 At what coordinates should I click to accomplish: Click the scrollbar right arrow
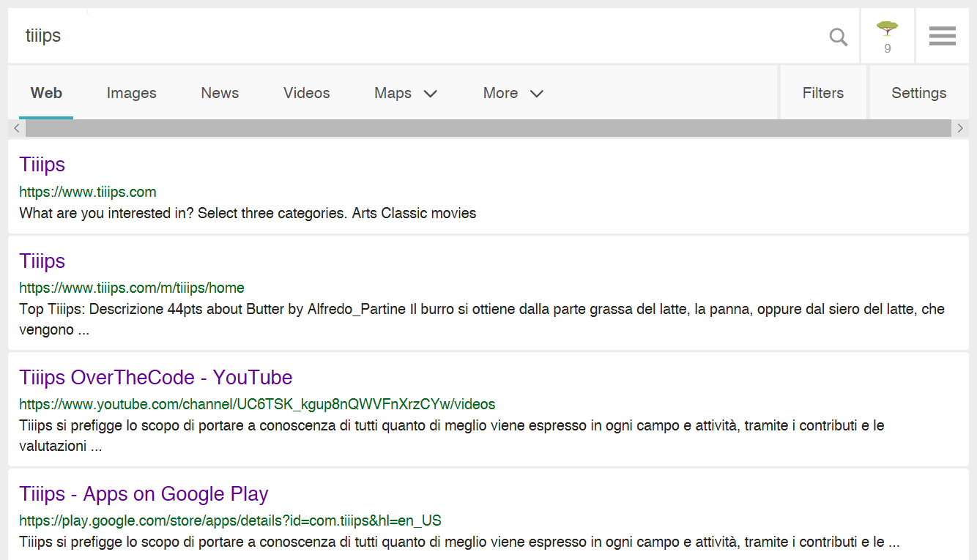coord(960,129)
